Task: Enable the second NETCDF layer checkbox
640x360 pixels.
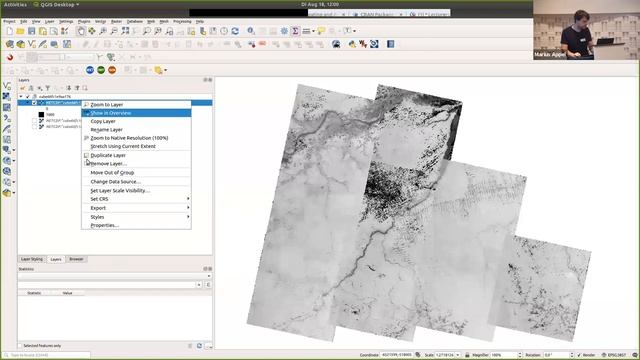Action: pyautogui.click(x=34, y=121)
